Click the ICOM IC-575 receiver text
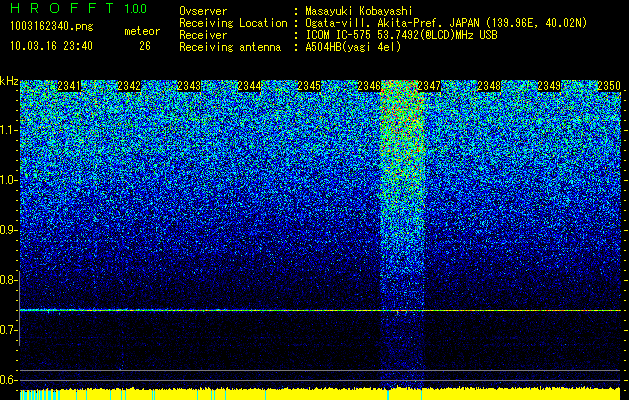Screen dimensions: 629x400 (x=401, y=35)
